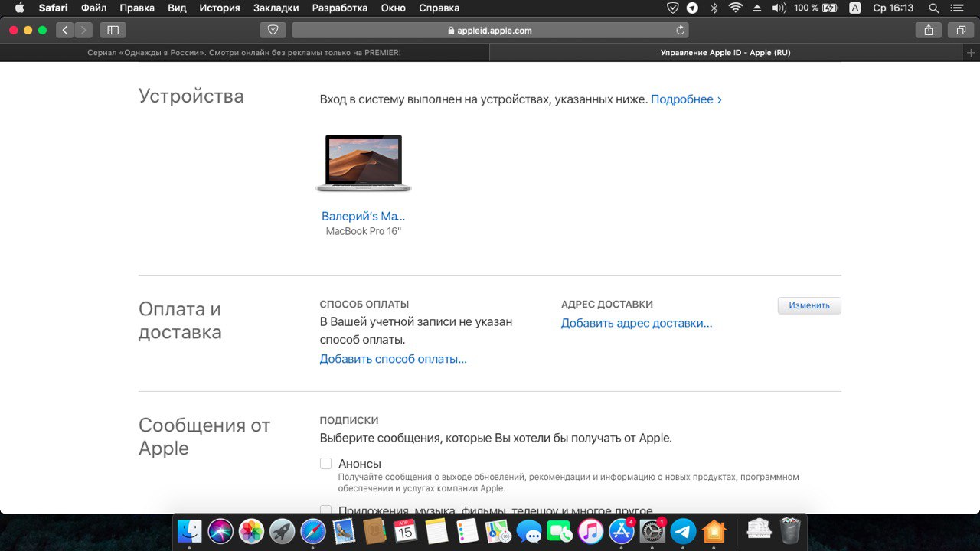Viewport: 980px width, 551px height.
Task: Open the input source A menu
Action: 855,8
